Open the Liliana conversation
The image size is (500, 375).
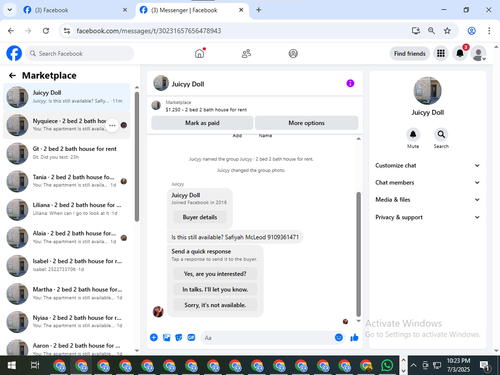[x=67, y=209]
